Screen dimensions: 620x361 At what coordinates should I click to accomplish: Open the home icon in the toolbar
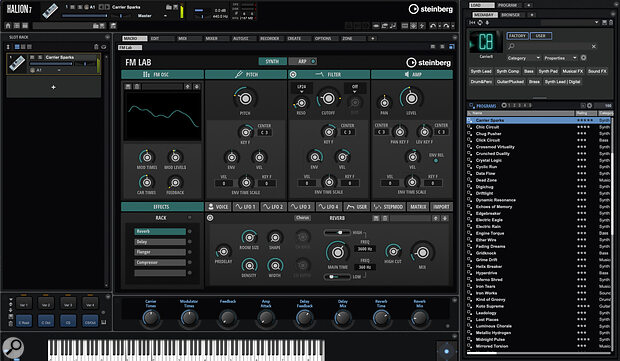click(x=8, y=26)
